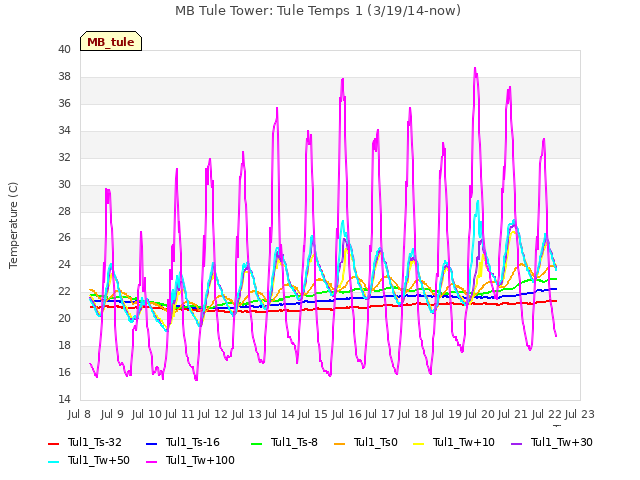Click the Jul 15 x-axis tick label

(x=313, y=414)
